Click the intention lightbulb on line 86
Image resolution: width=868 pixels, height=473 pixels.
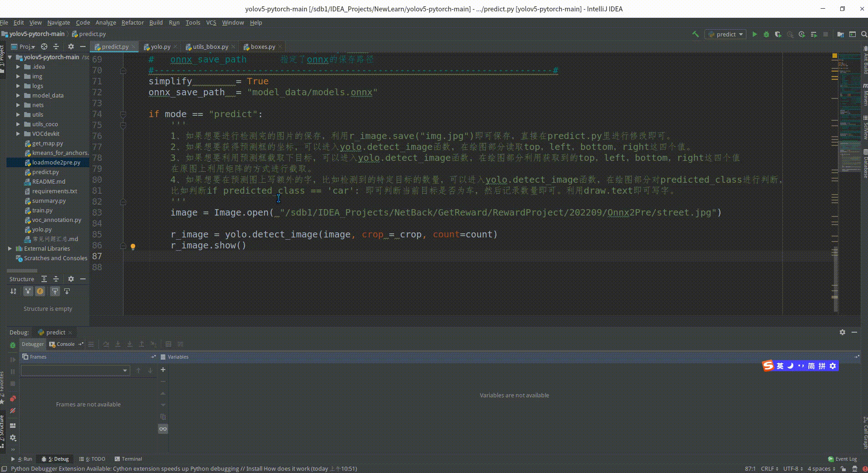click(x=133, y=247)
